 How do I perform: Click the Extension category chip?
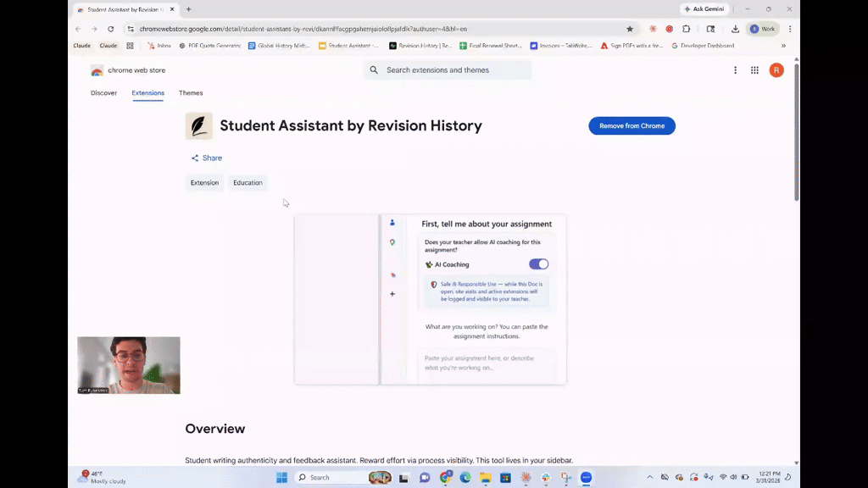coord(205,183)
